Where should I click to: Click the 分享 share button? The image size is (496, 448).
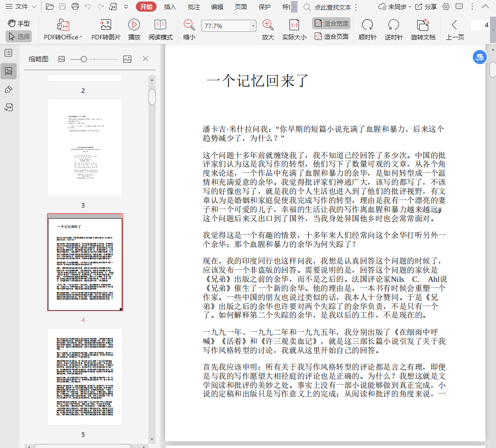pyautogui.click(x=426, y=7)
